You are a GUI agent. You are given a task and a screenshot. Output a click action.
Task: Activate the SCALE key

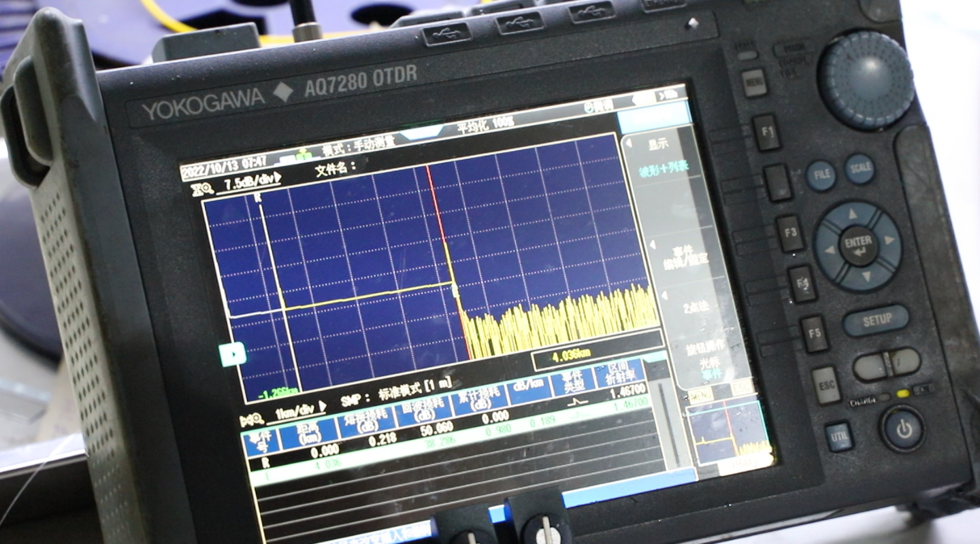tap(860, 169)
